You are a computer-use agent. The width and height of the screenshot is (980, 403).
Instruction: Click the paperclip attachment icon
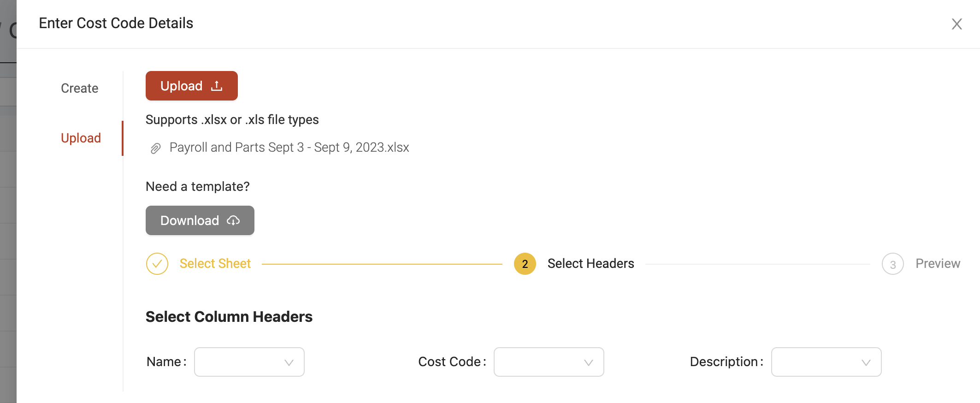(x=156, y=148)
